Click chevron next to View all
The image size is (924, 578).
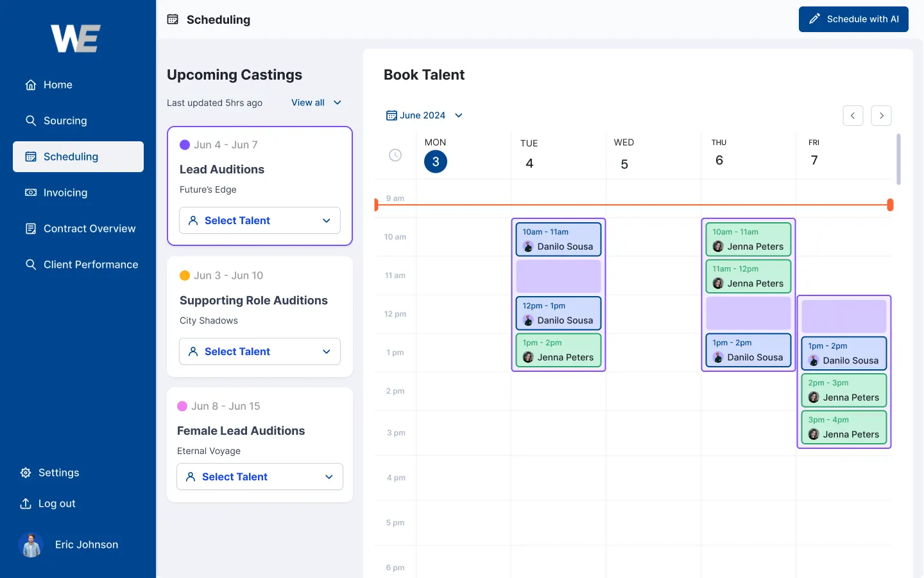pos(338,103)
